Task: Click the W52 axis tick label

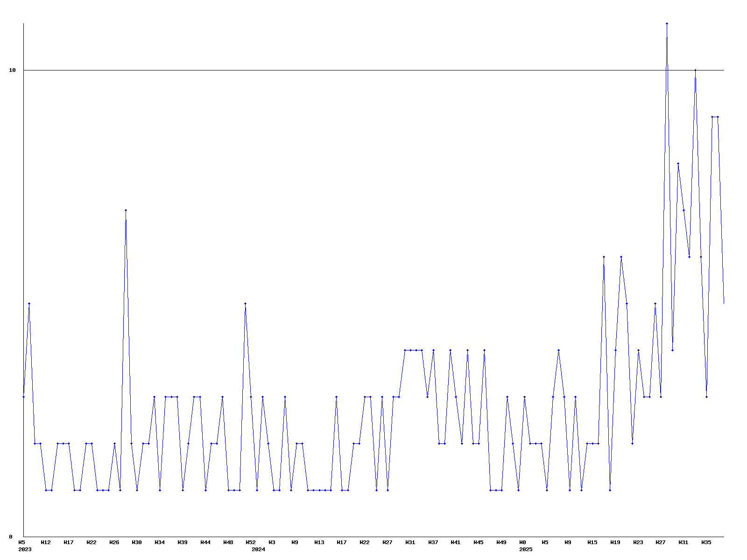Action: tap(251, 542)
